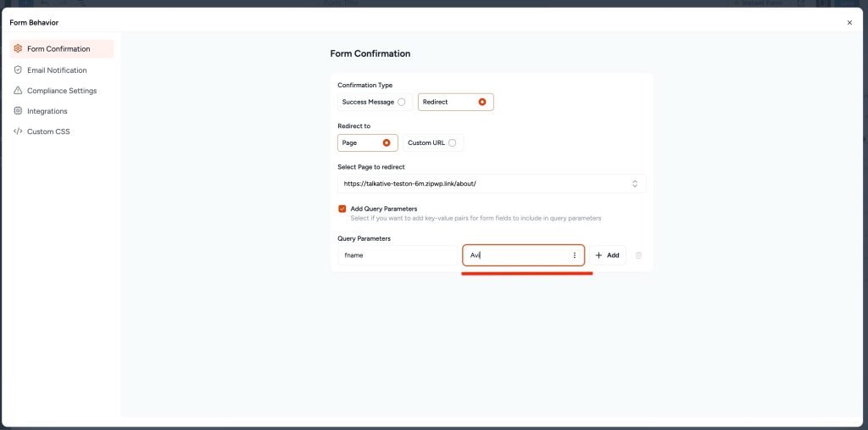
Task: Switch to the Compliance Settings tab
Action: pos(62,91)
